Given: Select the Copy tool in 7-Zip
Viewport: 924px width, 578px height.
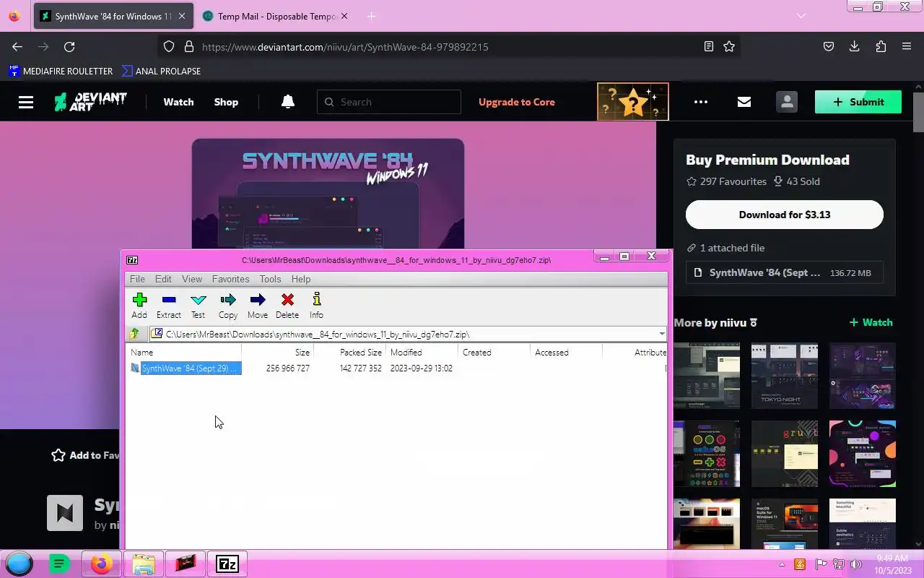Looking at the screenshot, I should (228, 305).
